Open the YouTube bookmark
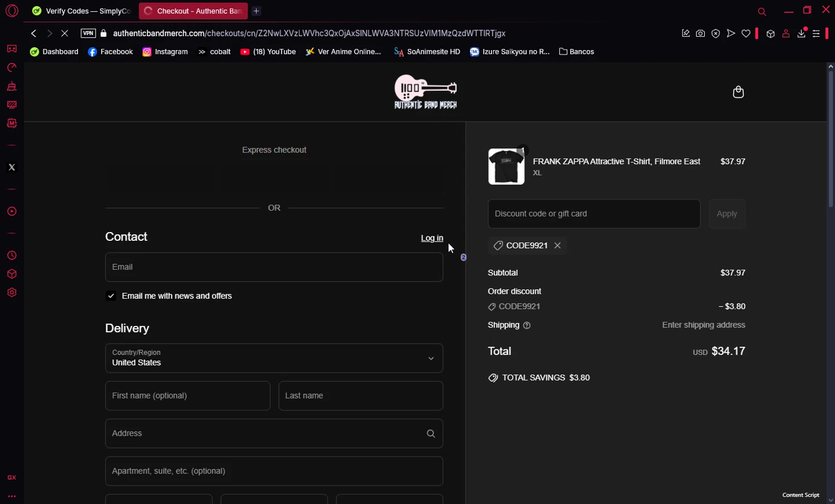Screen dimensions: 835x504 point(268,52)
